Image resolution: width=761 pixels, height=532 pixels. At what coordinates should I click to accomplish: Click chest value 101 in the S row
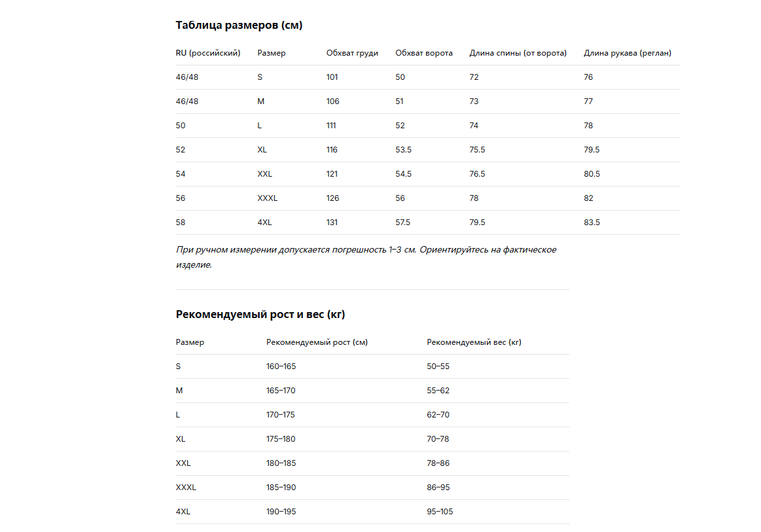(332, 77)
